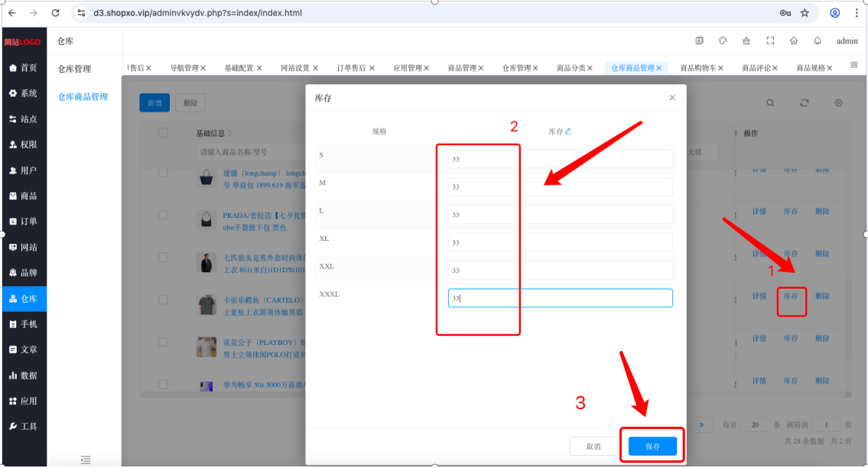Open 详情 link in the PRADA row
The image size is (868, 468).
click(759, 212)
